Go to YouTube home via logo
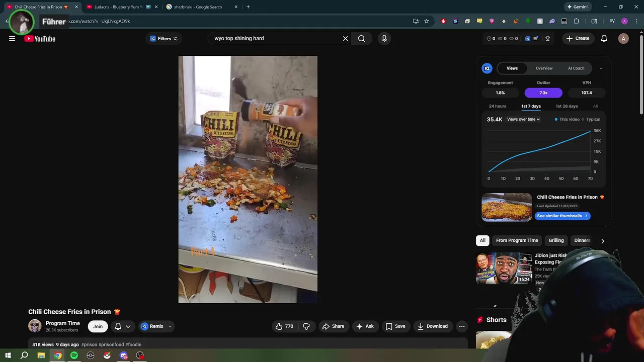This screenshot has height=362, width=644. click(40, 39)
